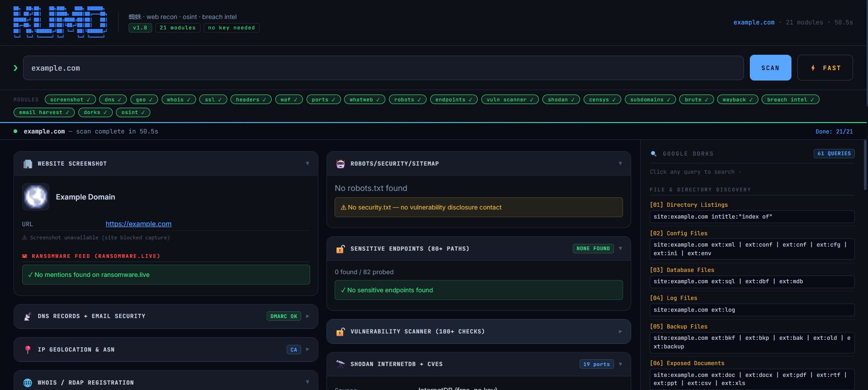The width and height of the screenshot is (868, 390).
Task: Click the blue SCAN button
Action: (770, 68)
